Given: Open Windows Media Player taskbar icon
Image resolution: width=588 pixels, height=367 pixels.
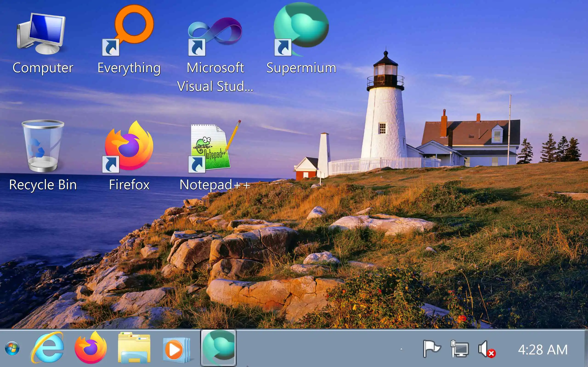Looking at the screenshot, I should pyautogui.click(x=176, y=349).
